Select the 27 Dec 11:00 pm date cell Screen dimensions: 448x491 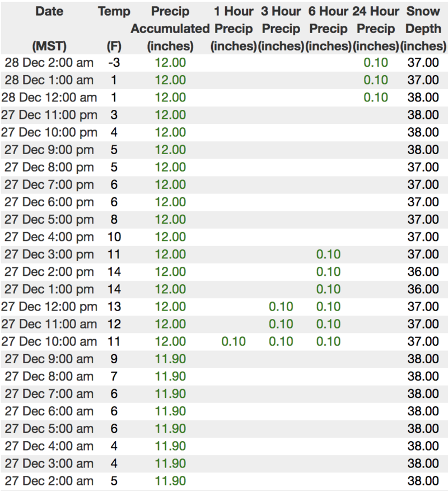49,115
